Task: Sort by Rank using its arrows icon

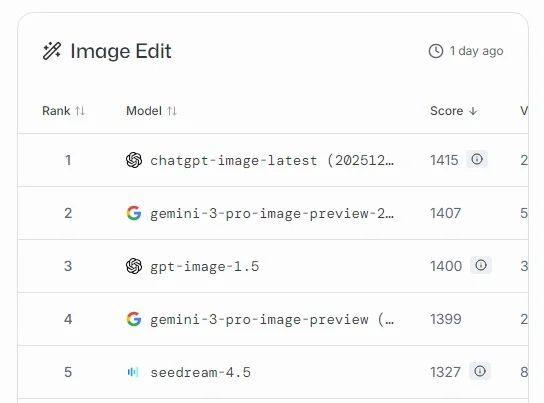Action: (x=80, y=111)
